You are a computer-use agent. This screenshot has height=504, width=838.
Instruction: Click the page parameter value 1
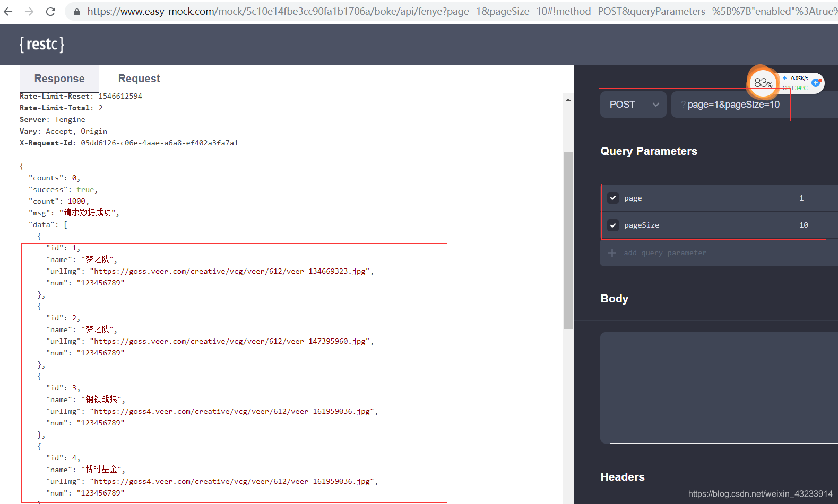click(x=801, y=198)
